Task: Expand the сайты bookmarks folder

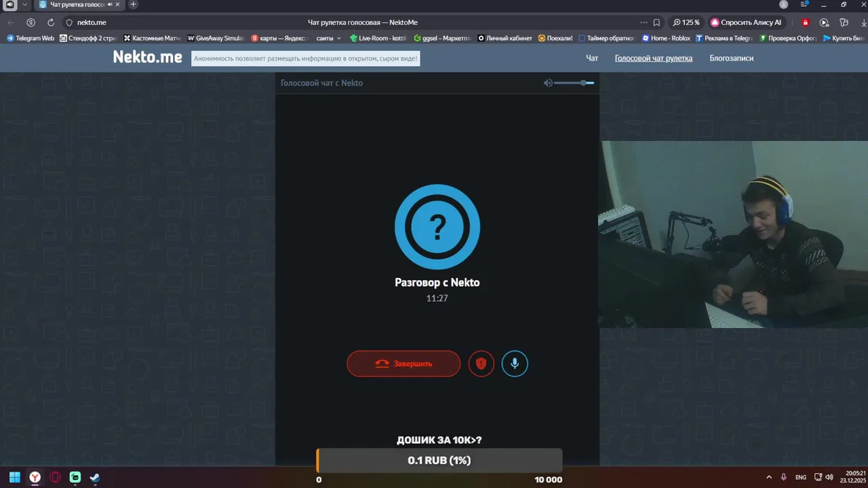Action: (x=329, y=39)
